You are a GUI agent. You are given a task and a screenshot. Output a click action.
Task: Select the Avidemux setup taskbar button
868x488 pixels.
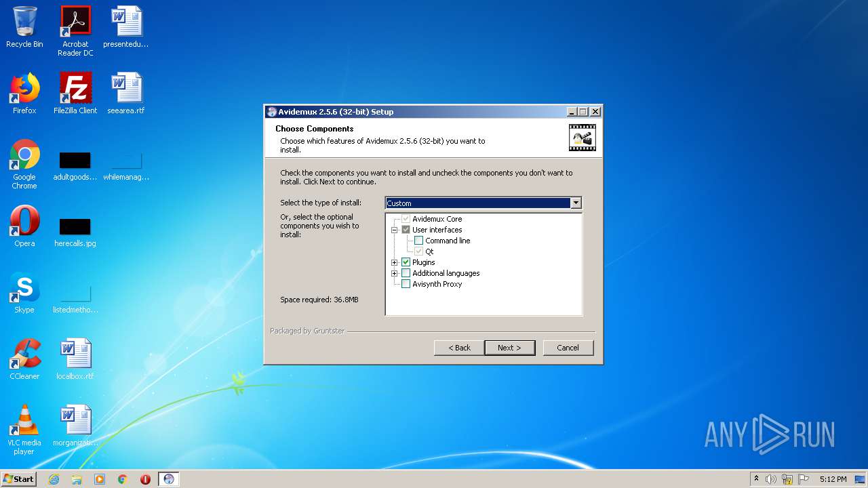[x=169, y=479]
